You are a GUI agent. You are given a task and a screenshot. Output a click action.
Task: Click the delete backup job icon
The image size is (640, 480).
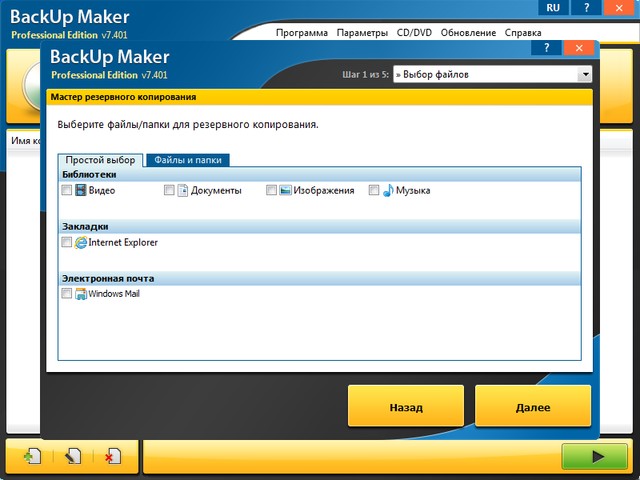tap(112, 456)
